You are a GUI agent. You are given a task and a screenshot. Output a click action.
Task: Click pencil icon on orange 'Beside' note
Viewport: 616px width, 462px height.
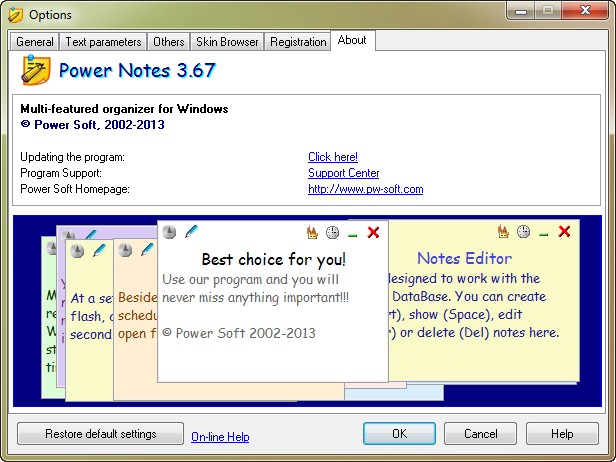point(148,249)
